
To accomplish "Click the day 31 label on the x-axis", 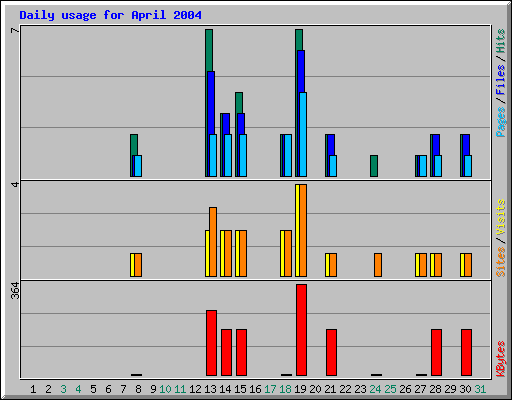I will pyautogui.click(x=480, y=389).
